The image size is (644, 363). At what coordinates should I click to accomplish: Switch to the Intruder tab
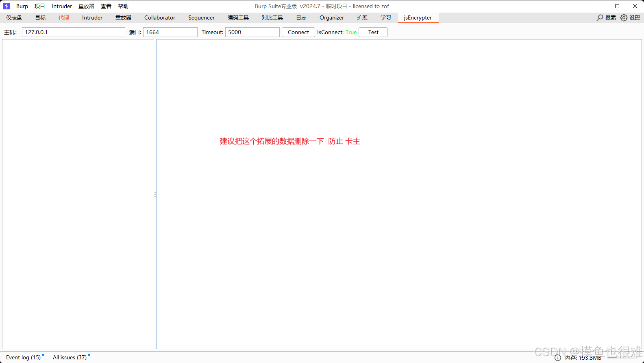pyautogui.click(x=92, y=17)
